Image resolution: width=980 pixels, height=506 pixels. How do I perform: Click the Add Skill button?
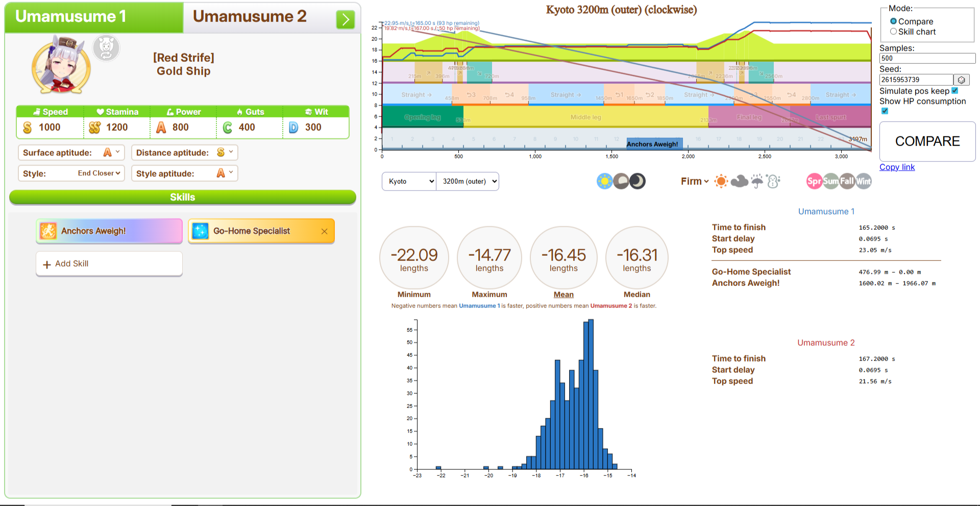[109, 264]
